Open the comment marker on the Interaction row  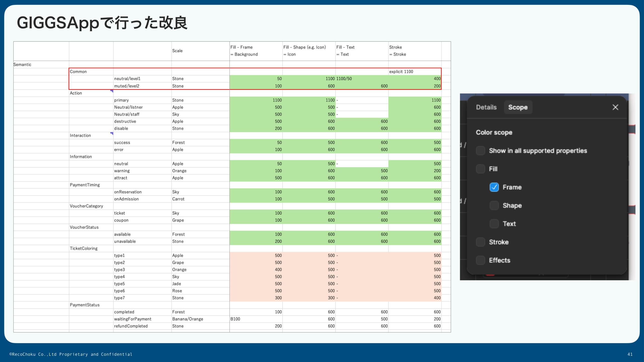111,133
